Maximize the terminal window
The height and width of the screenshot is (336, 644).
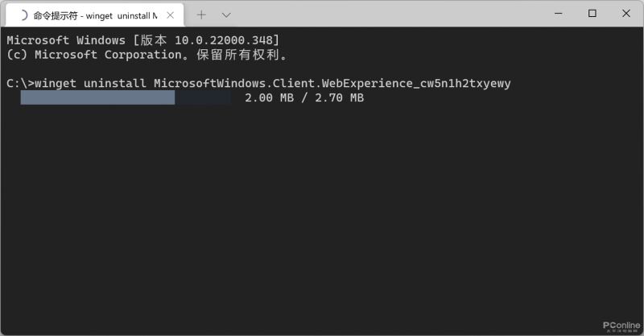tap(592, 14)
